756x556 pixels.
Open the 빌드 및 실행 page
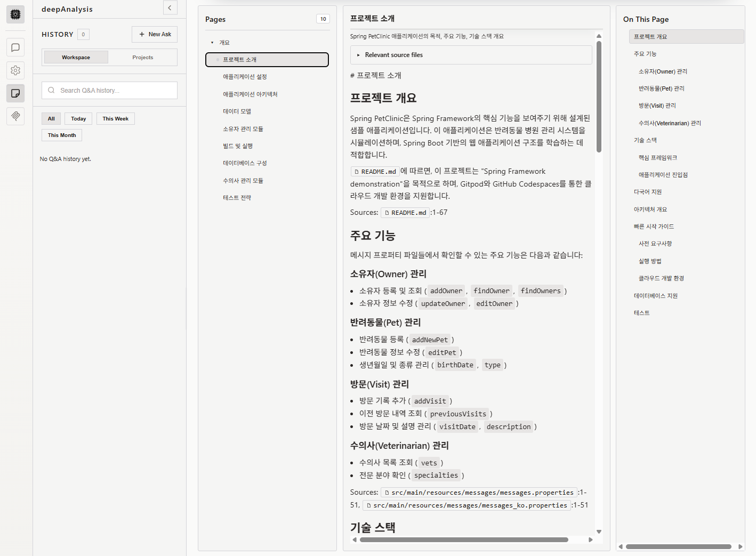238,146
